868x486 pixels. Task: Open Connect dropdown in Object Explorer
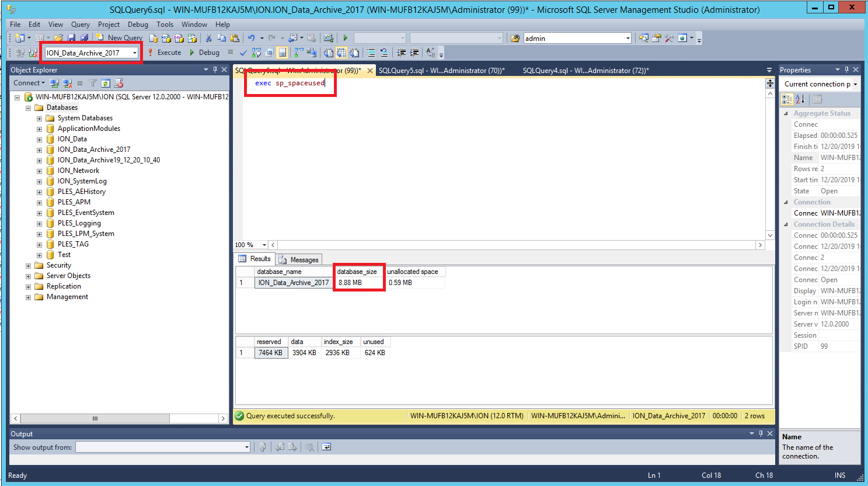pyautogui.click(x=29, y=83)
